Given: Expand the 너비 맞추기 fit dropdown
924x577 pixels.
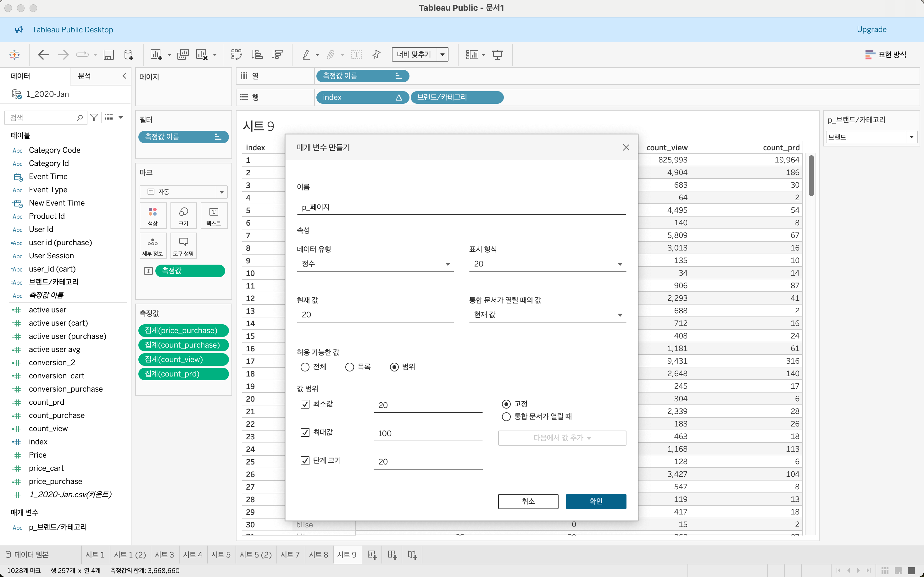Looking at the screenshot, I should coord(442,55).
